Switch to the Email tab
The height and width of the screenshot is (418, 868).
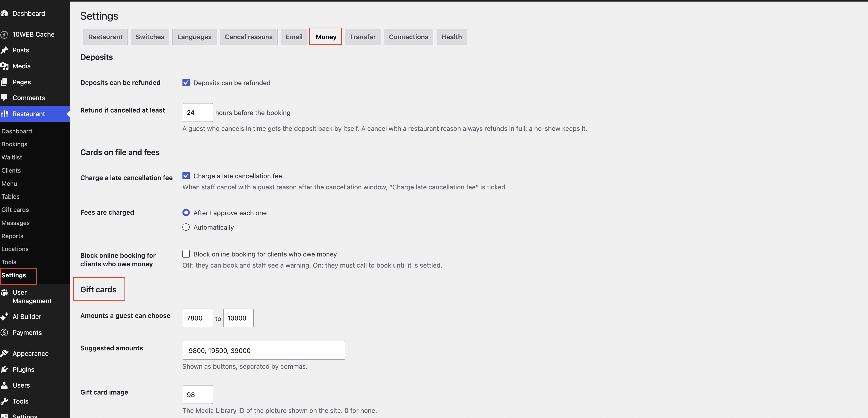click(x=294, y=37)
